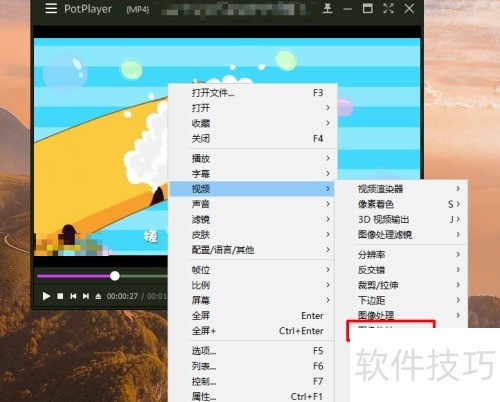Click the Play button
This screenshot has height=402, width=500.
click(x=46, y=296)
